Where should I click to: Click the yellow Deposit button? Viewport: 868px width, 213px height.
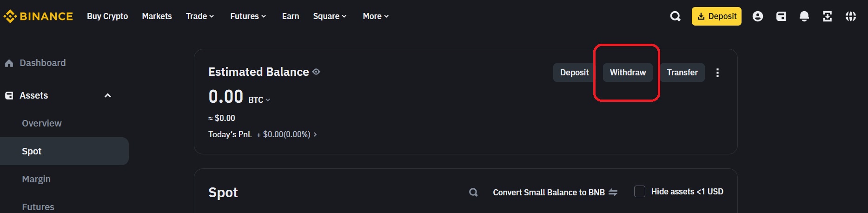716,16
